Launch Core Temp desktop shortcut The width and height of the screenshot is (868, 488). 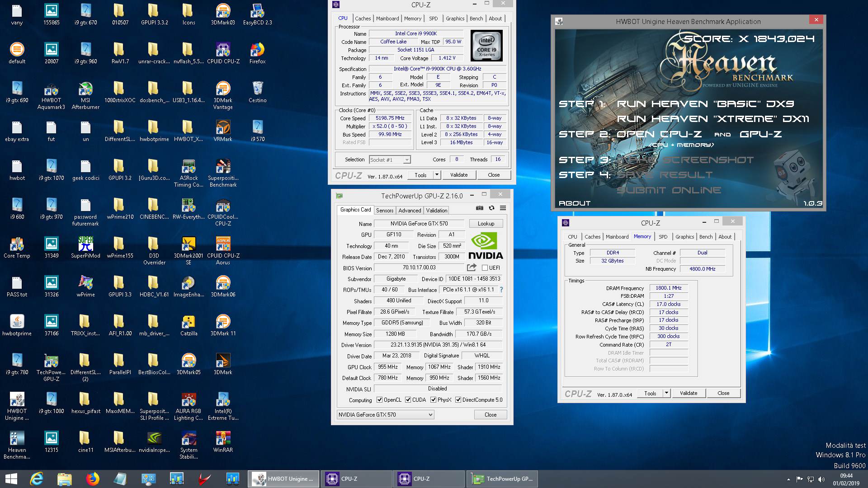click(x=17, y=248)
